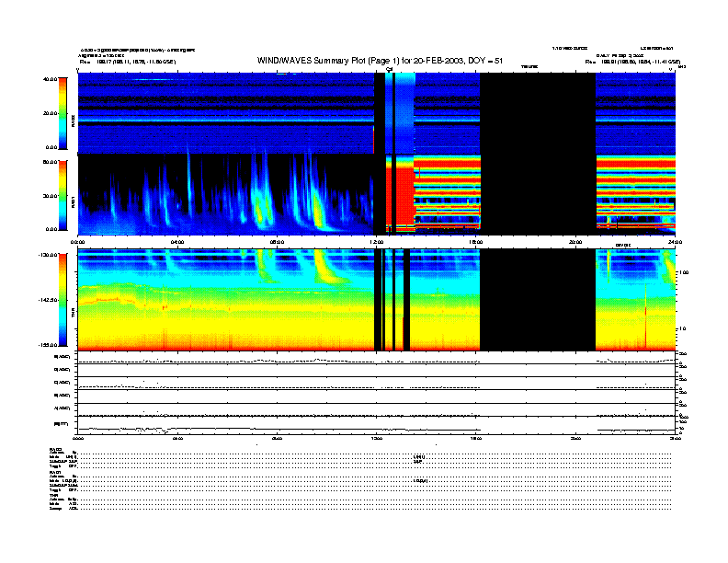The width and height of the screenshot is (728, 563).
Task: Click the top right Rxx position readout line
Action: (x=632, y=62)
